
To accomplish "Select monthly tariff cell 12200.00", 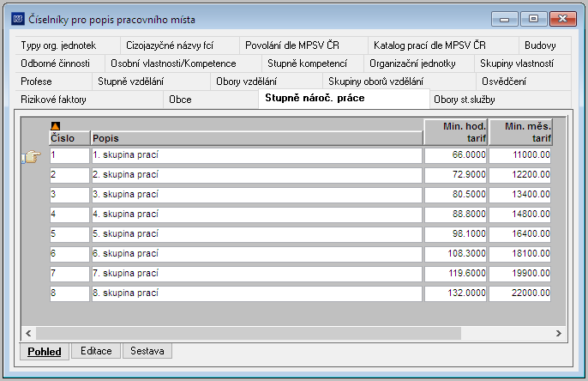I will tap(519, 175).
